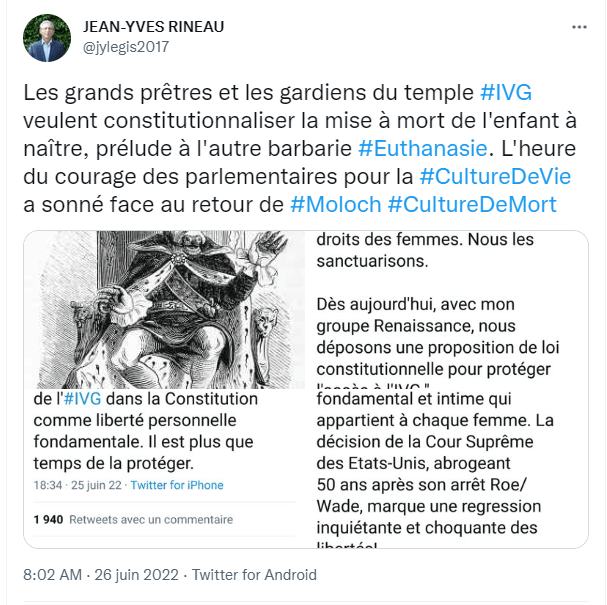Open the #Moloch hashtag
This screenshot has height=605, width=607.
click(x=336, y=204)
